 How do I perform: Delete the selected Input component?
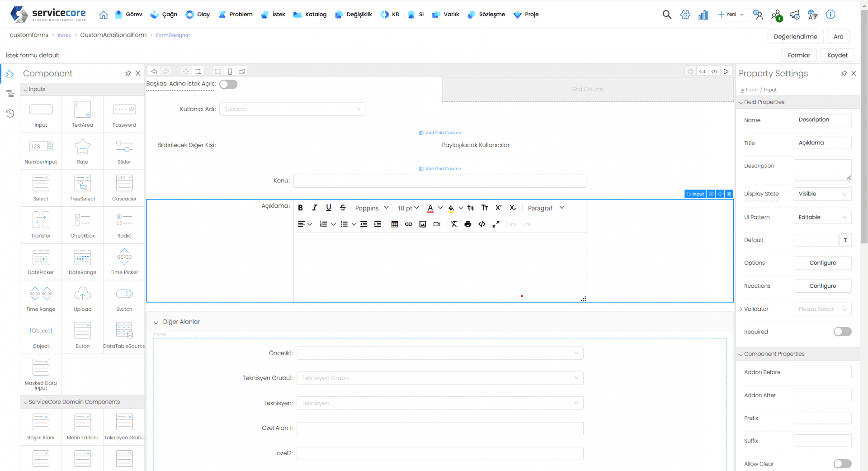(729, 194)
